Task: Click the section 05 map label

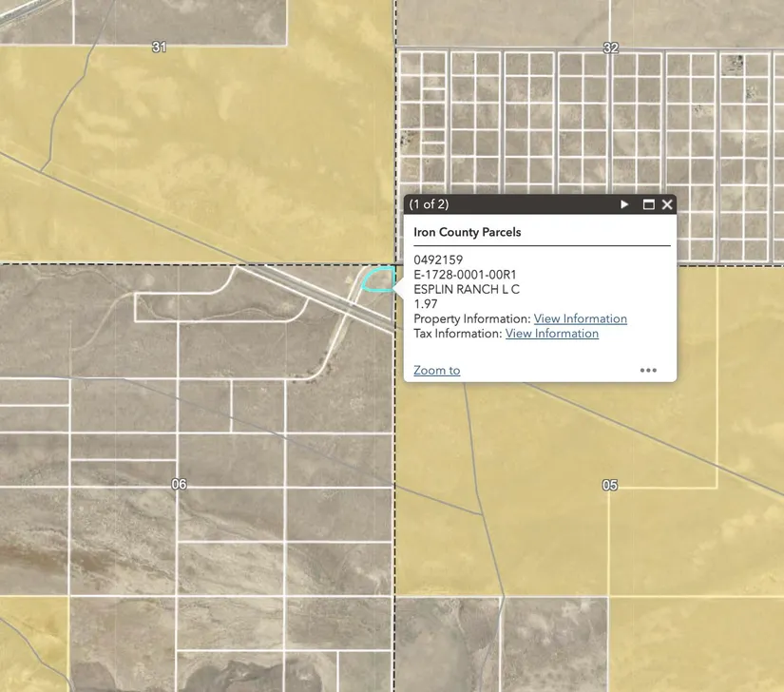Action: pyautogui.click(x=610, y=485)
